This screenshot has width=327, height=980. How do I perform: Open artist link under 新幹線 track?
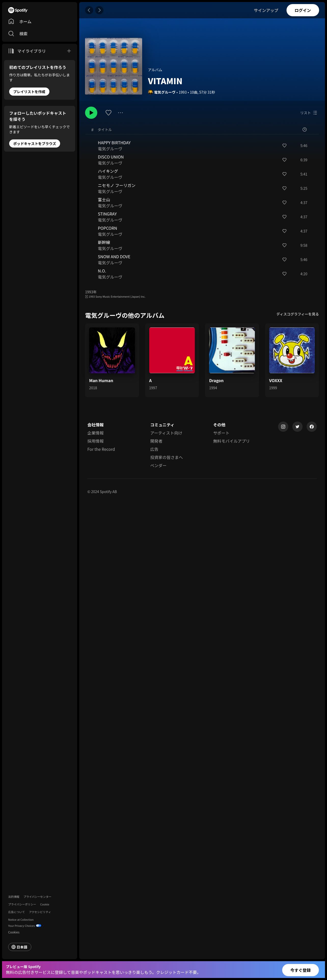110,249
